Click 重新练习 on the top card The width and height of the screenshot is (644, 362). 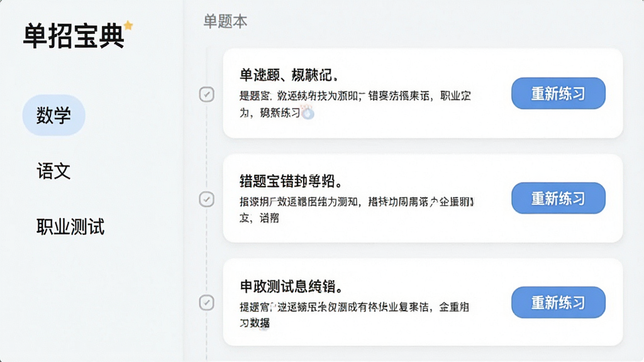coord(558,93)
